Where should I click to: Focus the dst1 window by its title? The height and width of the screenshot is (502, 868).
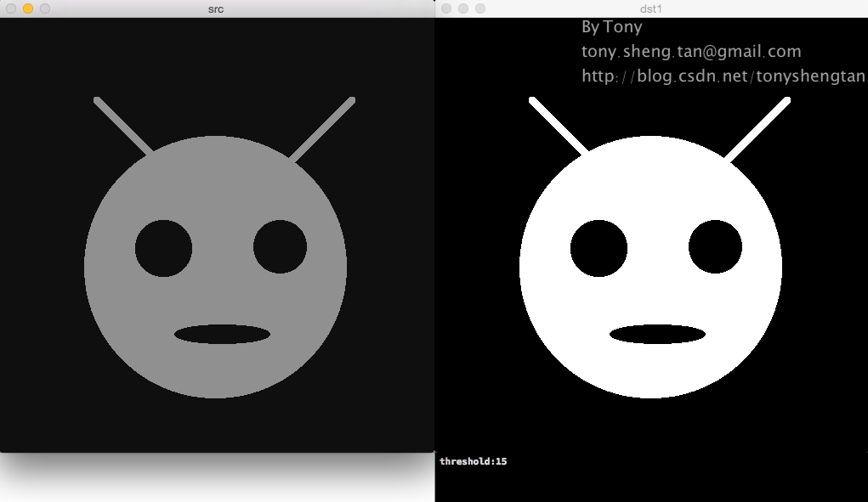(651, 8)
